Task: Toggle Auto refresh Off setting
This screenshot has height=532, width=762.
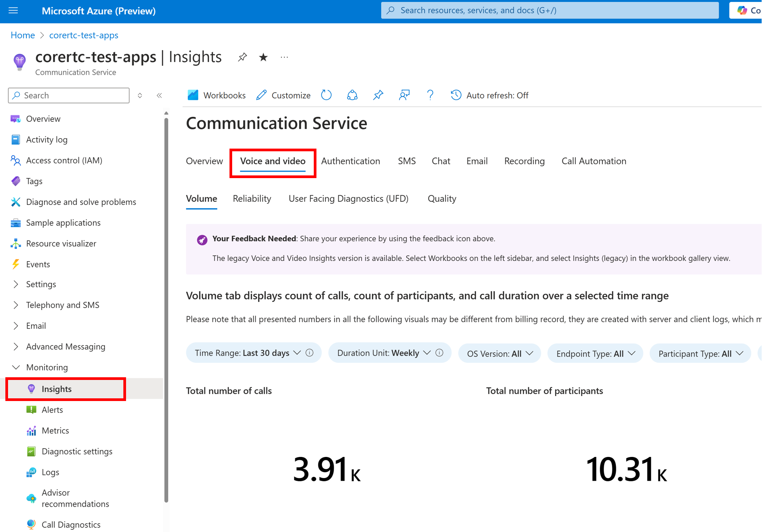Action: click(x=490, y=95)
